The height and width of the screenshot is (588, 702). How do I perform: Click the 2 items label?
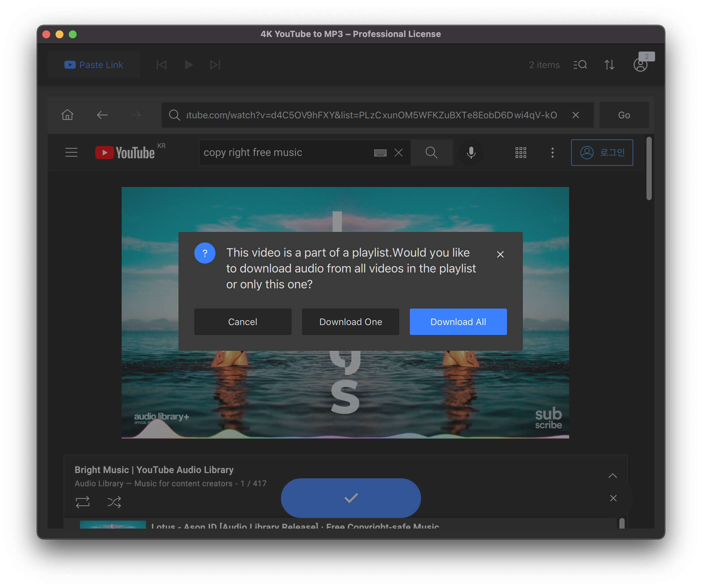[544, 65]
